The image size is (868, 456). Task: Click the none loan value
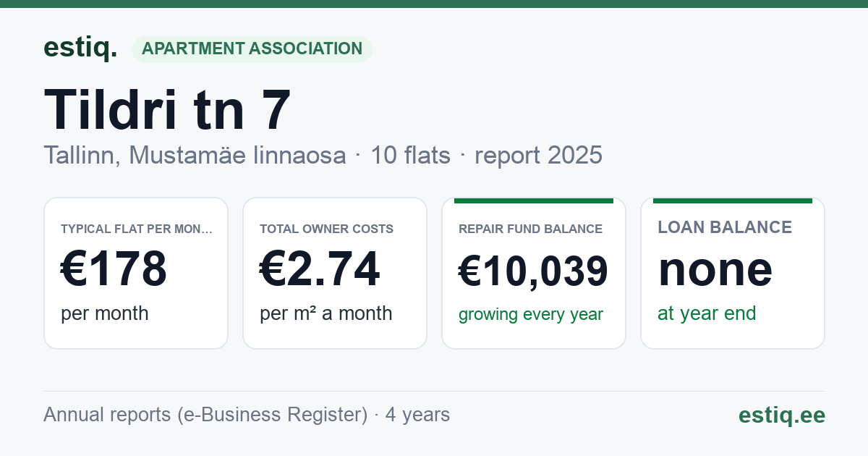tap(715, 269)
